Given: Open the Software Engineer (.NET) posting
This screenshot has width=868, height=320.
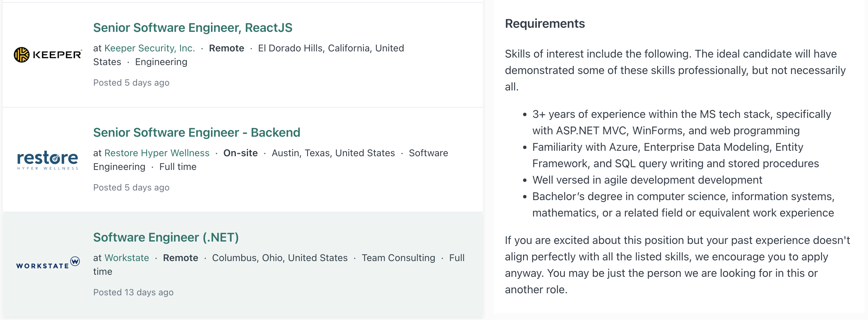Looking at the screenshot, I should click(166, 237).
